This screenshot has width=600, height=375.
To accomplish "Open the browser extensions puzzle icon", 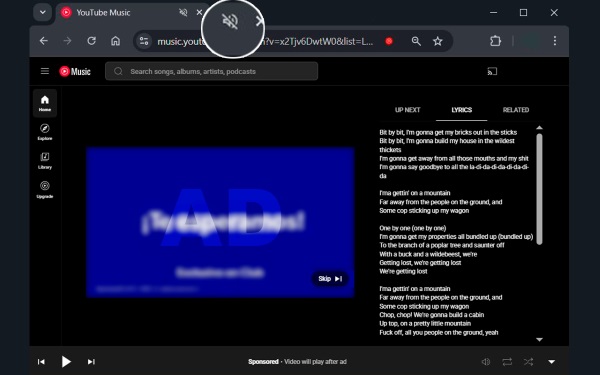I will pos(496,41).
